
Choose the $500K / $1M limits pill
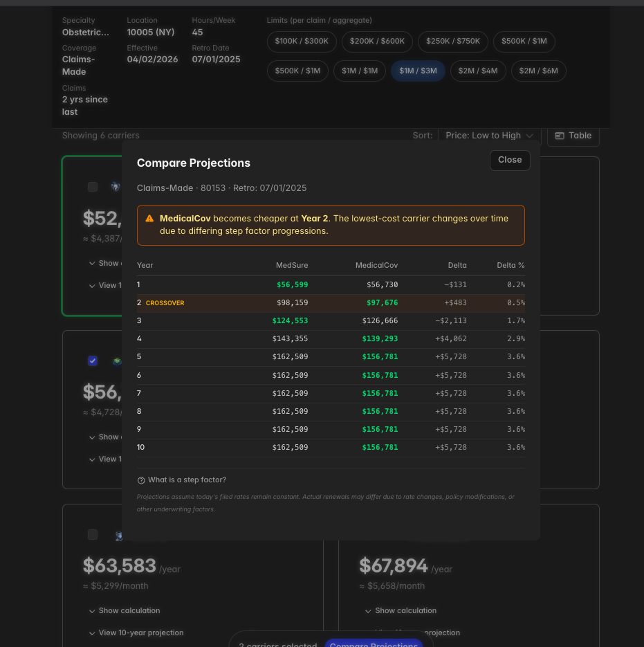(524, 42)
